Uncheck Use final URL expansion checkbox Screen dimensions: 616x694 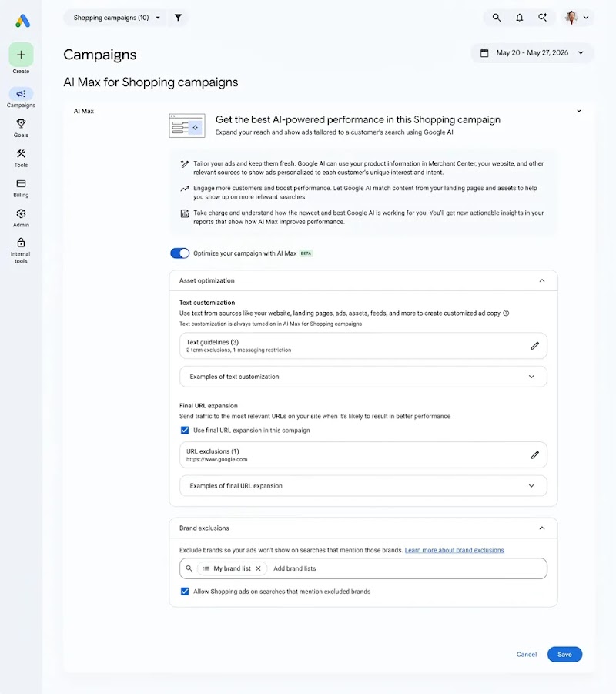pyautogui.click(x=185, y=431)
